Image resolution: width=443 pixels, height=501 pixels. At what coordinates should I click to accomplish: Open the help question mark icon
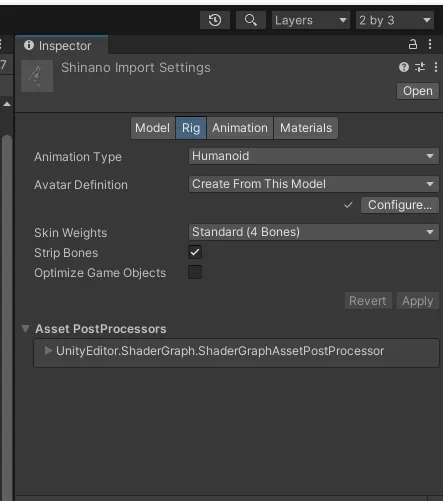(404, 67)
